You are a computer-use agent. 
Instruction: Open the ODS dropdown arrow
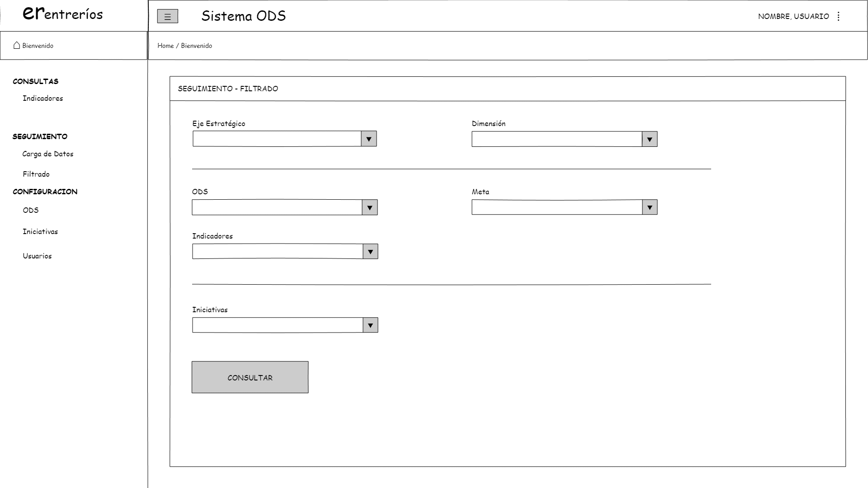[x=369, y=208]
